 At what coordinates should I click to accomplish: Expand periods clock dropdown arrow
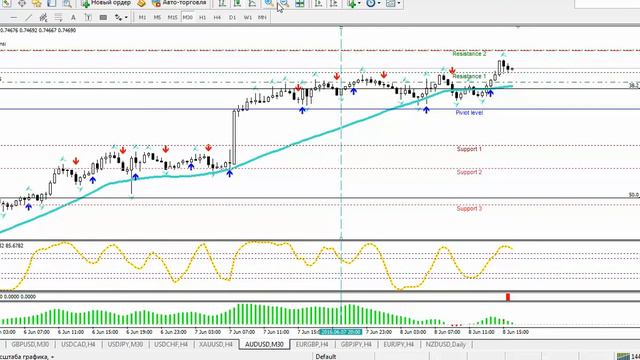[x=379, y=3]
